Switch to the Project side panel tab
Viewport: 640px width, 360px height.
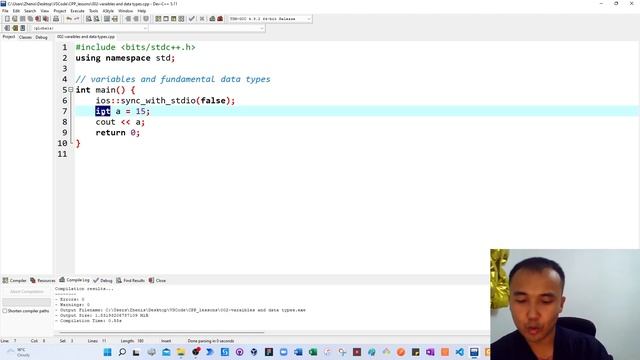pos(9,37)
